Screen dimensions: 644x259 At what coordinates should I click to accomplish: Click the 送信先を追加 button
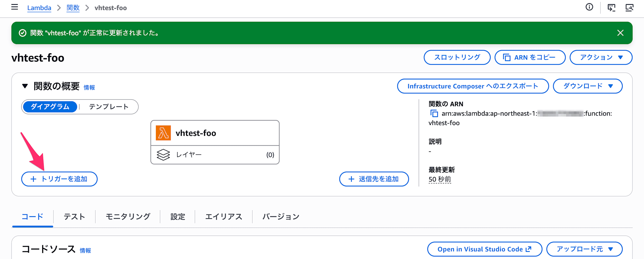374,179
